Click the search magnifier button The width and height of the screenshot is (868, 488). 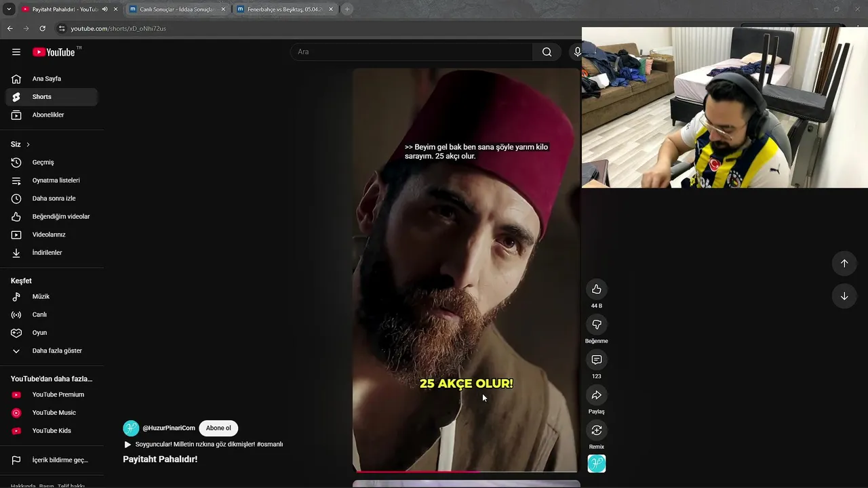pos(547,52)
